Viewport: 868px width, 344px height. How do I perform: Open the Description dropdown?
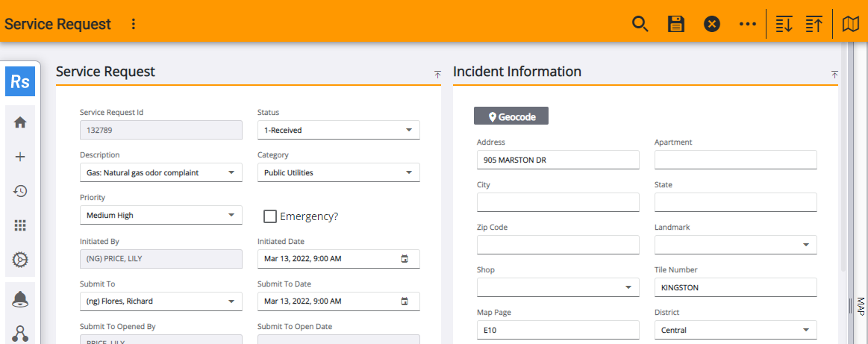pos(161,172)
